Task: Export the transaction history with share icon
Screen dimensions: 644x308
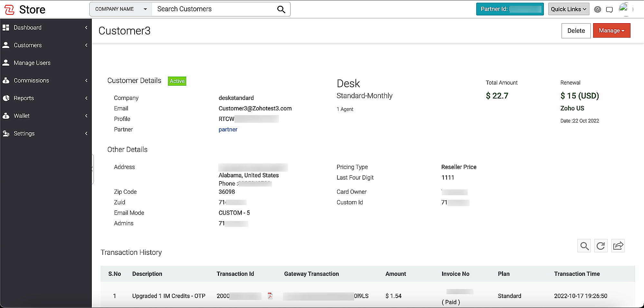Action: coord(618,246)
